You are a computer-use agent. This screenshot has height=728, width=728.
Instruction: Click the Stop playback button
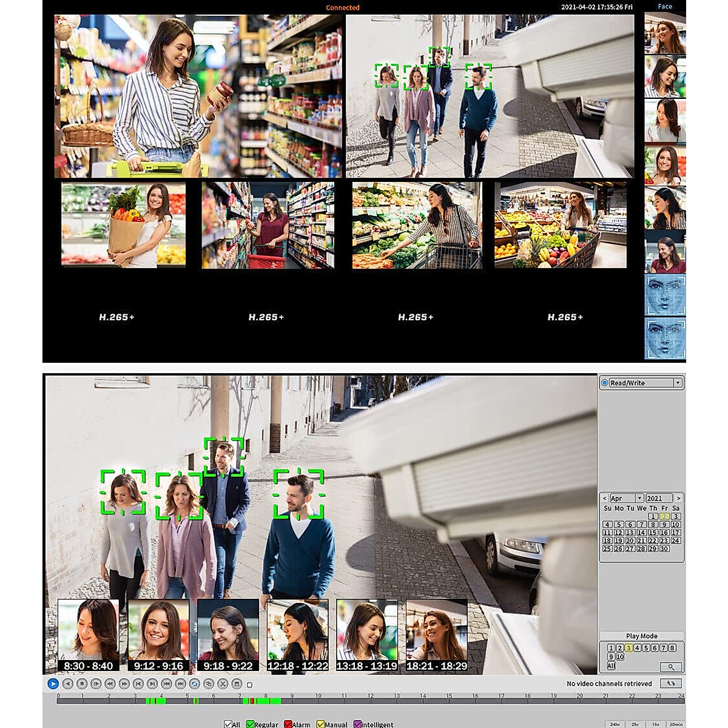click(x=82, y=684)
